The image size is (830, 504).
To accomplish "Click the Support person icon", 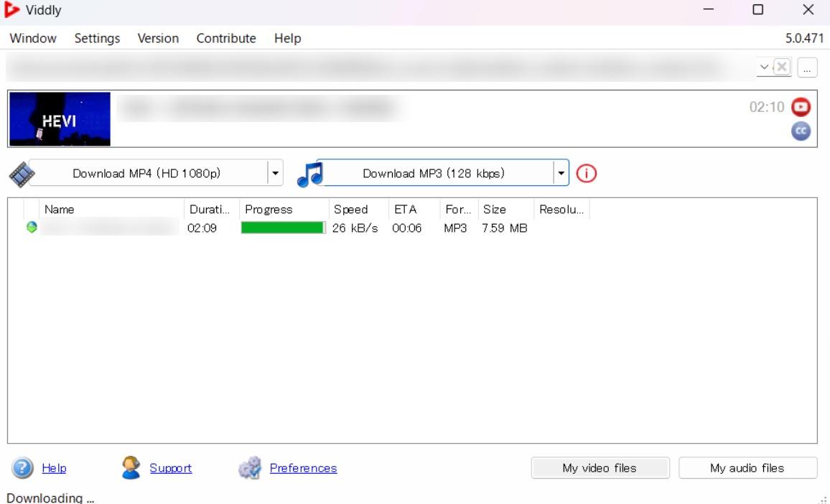I will [x=131, y=467].
